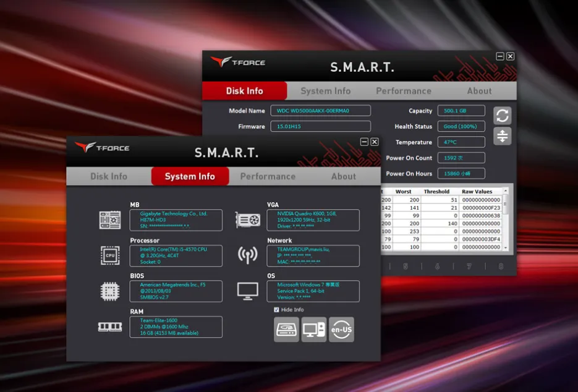The image size is (578, 392).
Task: Click the BIOS chip icon
Action: [110, 291]
